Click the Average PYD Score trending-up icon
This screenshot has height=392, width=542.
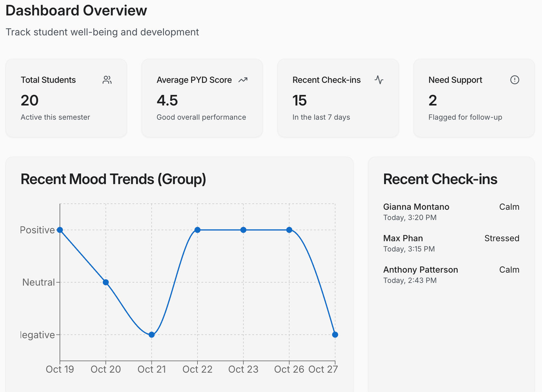243,80
